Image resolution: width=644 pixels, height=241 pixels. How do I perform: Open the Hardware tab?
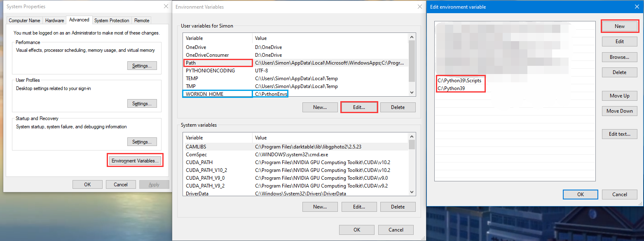pyautogui.click(x=54, y=20)
